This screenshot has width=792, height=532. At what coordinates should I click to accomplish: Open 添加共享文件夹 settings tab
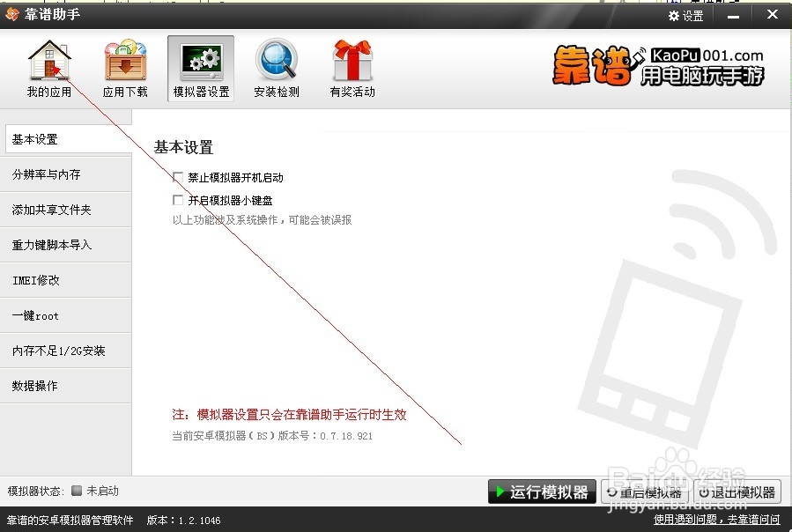pyautogui.click(x=66, y=210)
